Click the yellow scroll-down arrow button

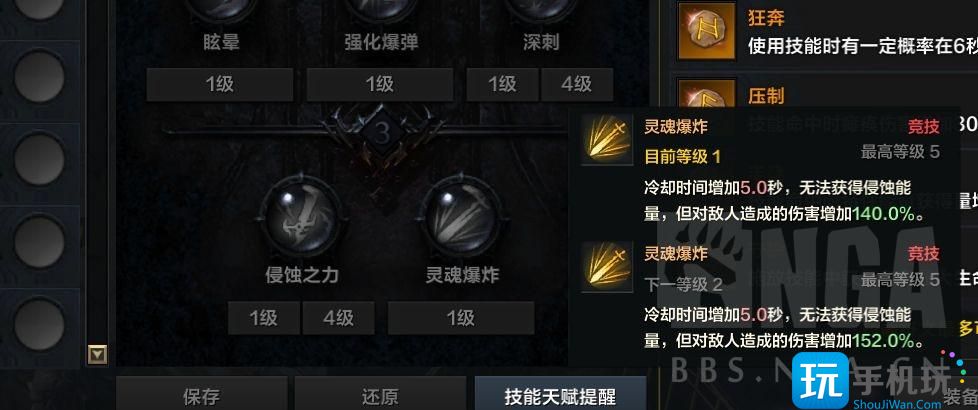pos(97,354)
